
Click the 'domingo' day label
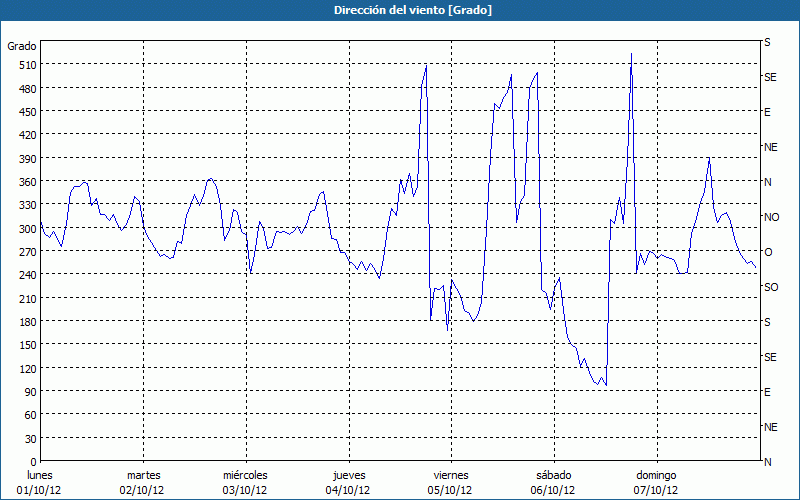pos(656,475)
